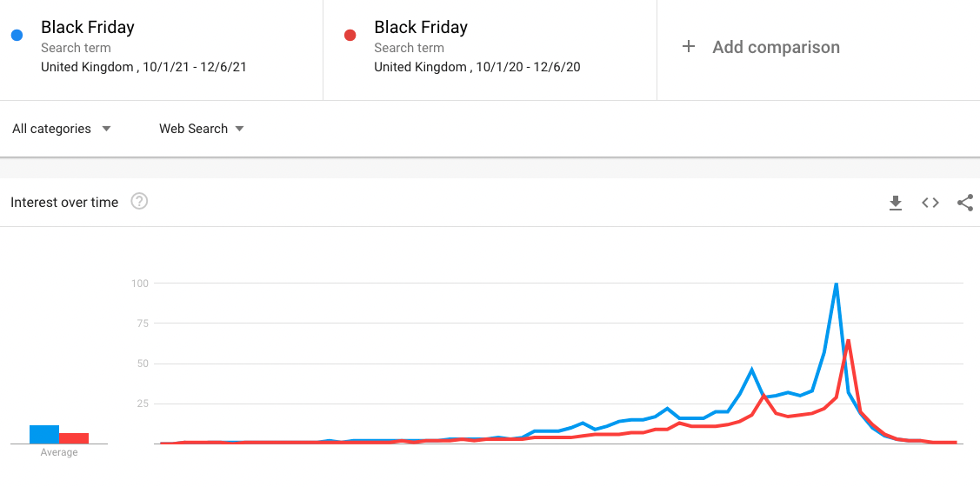This screenshot has width=980, height=487.
Task: Open the Web Search type dropdown
Action: coord(201,129)
